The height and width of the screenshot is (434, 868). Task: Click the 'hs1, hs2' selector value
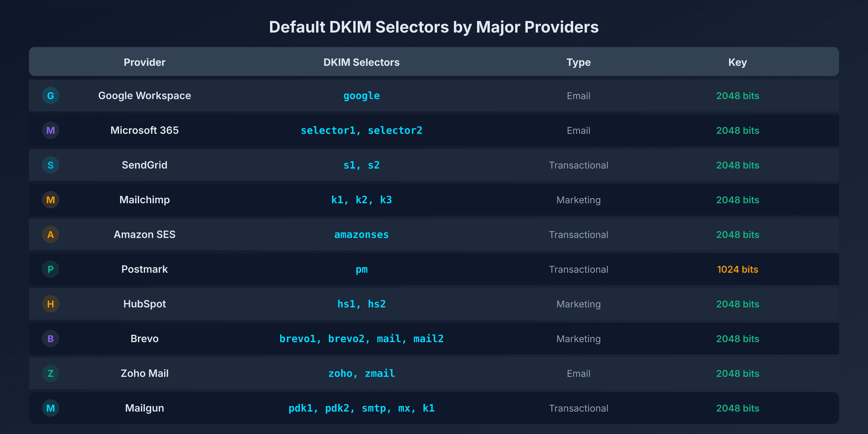[x=362, y=304]
